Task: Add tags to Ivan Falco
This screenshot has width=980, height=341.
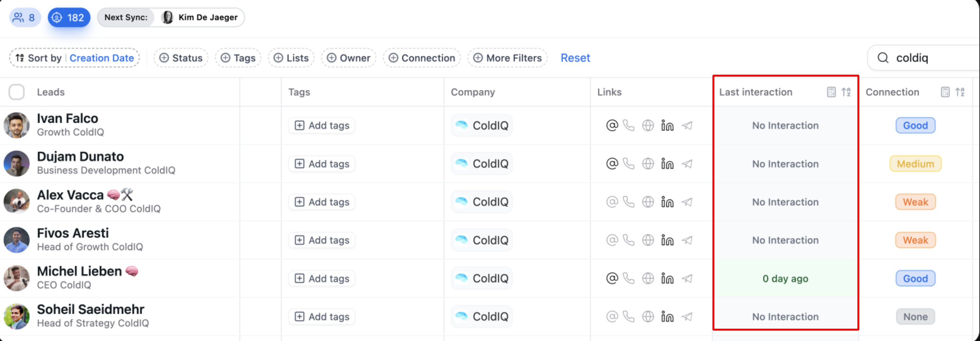Action: click(322, 125)
